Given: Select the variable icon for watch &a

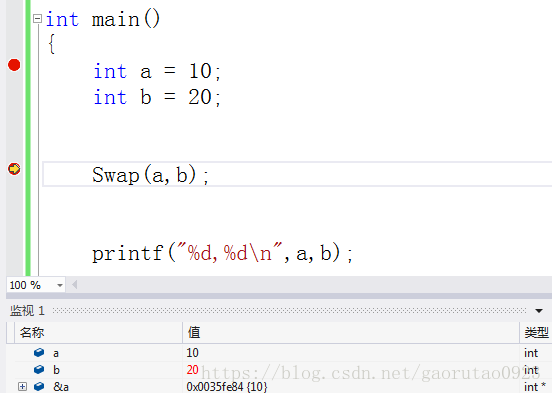Looking at the screenshot, I should [x=39, y=386].
